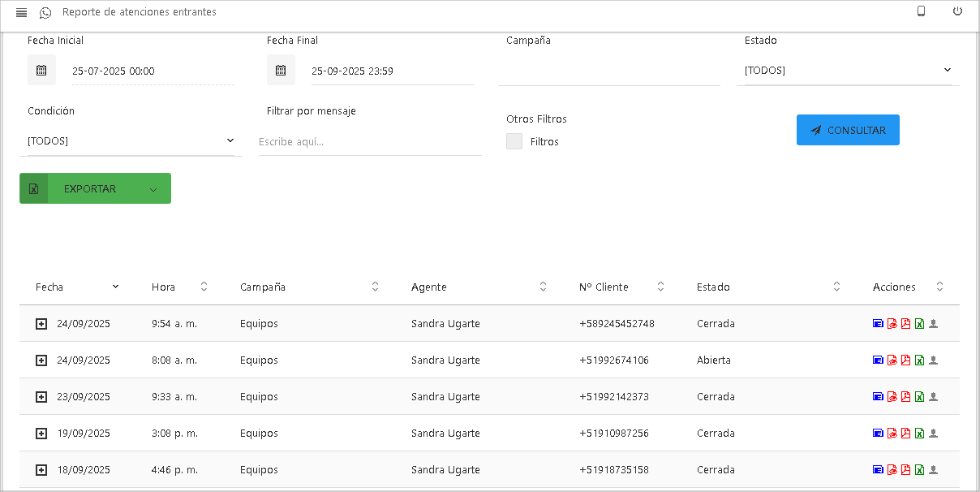This screenshot has width=980, height=492.
Task: Enable the Filtros checkbox
Action: (x=514, y=141)
